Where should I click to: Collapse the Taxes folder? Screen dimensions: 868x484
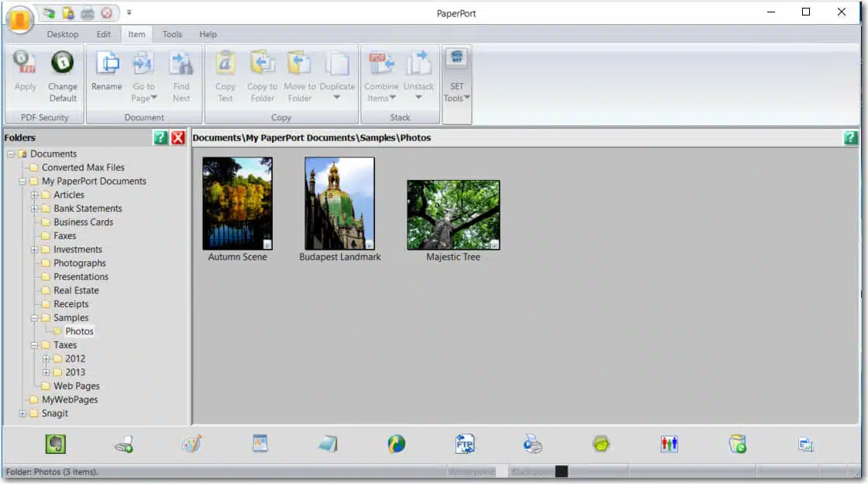[x=34, y=345]
